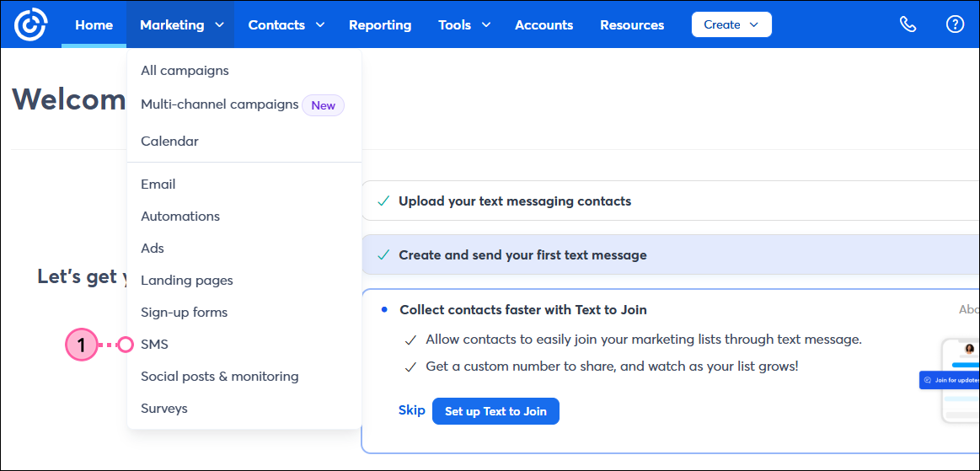Screen dimensions: 980x471
Task: Expand Create and send your first text message
Action: [670, 254]
